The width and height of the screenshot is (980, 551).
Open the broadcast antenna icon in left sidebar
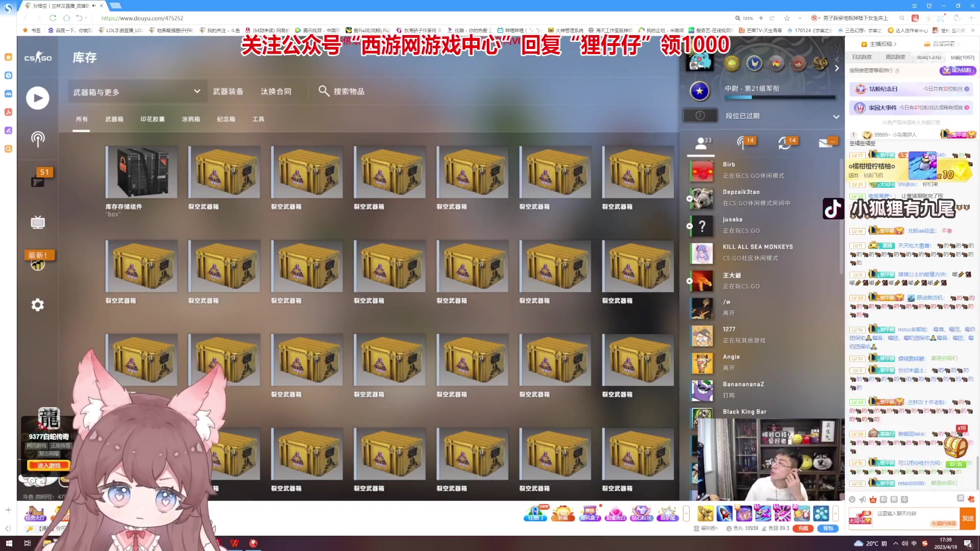coord(38,139)
